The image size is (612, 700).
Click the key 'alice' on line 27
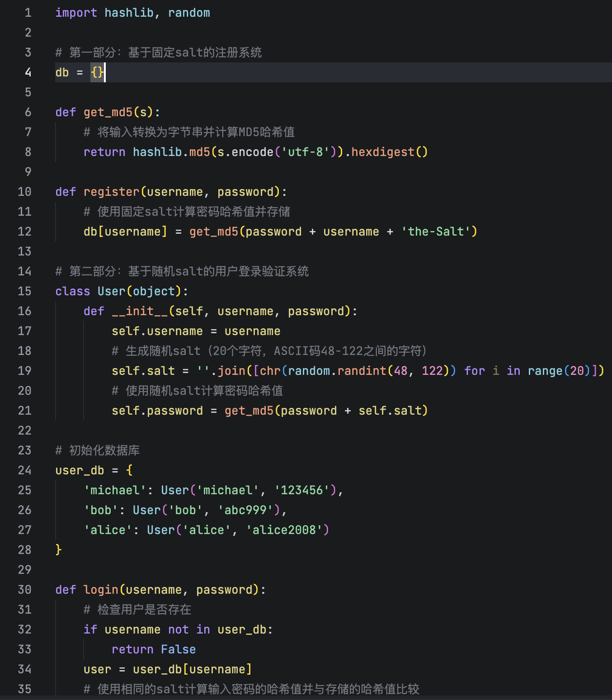[x=108, y=530]
